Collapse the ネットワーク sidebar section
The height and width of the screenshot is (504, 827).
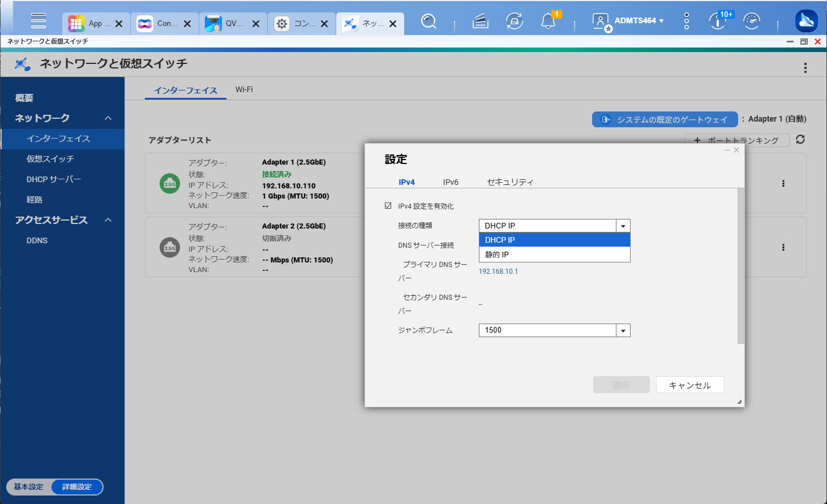tap(108, 118)
